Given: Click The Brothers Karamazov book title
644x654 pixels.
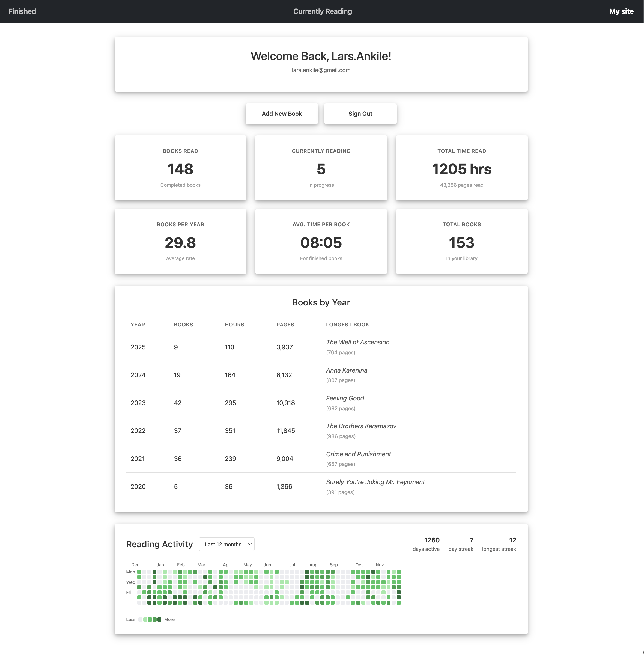Looking at the screenshot, I should (361, 426).
